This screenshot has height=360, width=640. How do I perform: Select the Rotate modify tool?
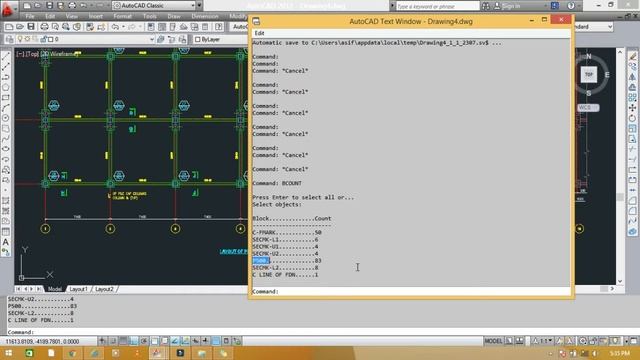point(632,118)
